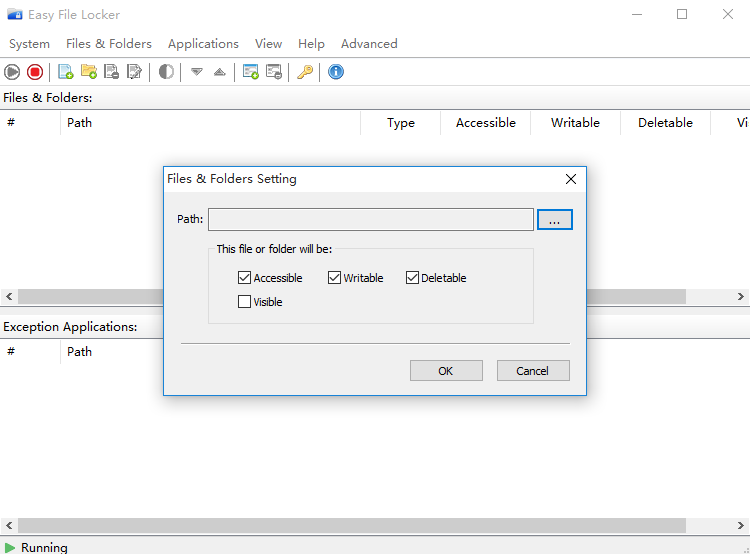Click the Path input field

(x=370, y=220)
